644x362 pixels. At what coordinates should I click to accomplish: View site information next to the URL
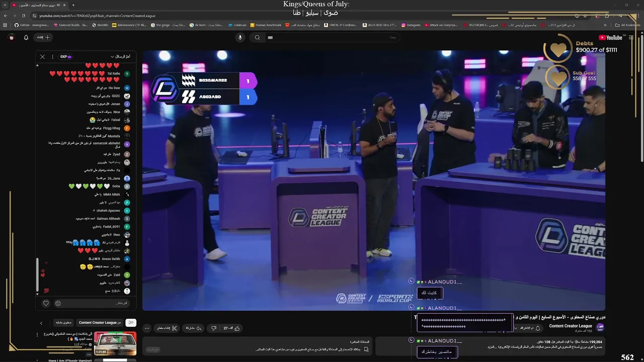pyautogui.click(x=34, y=16)
